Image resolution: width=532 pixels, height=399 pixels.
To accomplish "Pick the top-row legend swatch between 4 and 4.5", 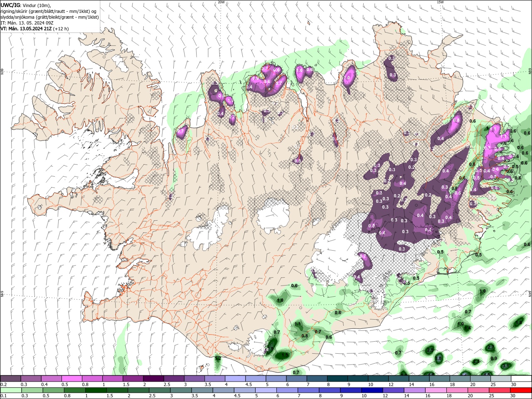I will pyautogui.click(x=235, y=379).
